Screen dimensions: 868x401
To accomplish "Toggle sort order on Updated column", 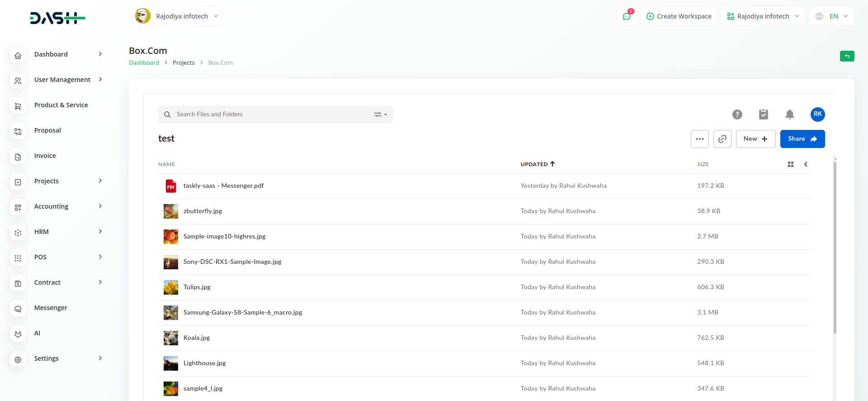I will point(538,164).
